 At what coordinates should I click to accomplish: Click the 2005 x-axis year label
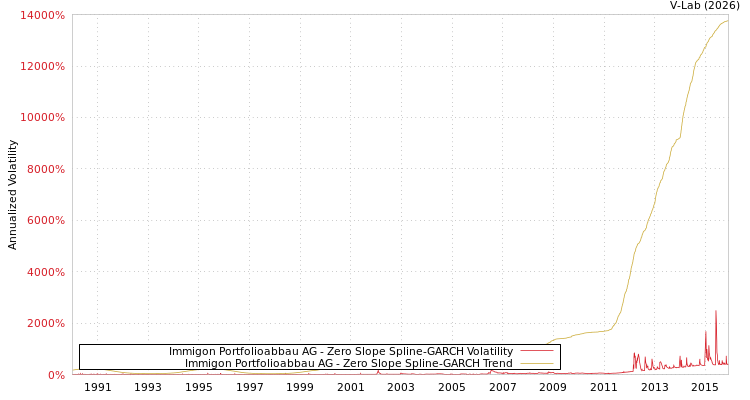coord(452,387)
